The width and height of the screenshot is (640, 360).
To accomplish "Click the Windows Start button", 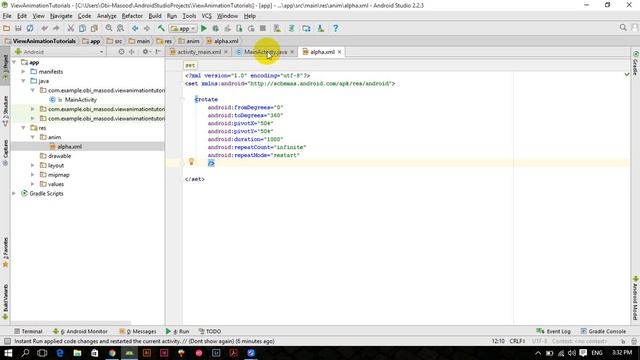I will point(8,353).
